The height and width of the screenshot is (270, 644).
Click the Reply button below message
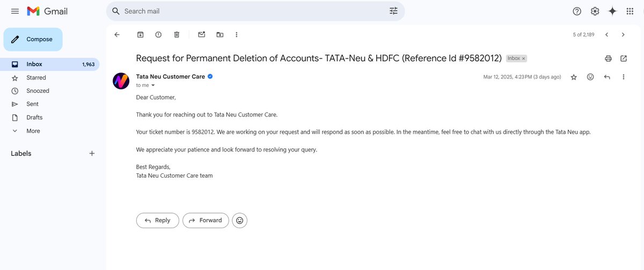click(157, 220)
